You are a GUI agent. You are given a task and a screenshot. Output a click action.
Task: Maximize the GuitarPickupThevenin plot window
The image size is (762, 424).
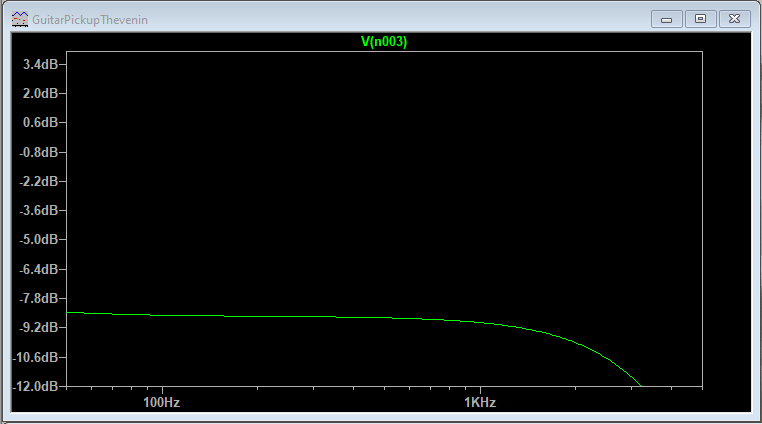pyautogui.click(x=700, y=19)
